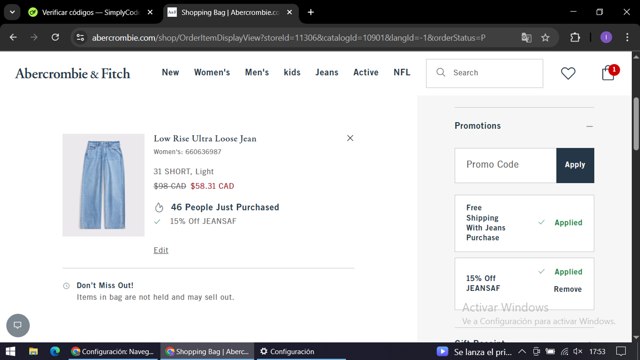The image size is (640, 360).
Task: Switch to Verificar códigos tab
Action: (90, 12)
